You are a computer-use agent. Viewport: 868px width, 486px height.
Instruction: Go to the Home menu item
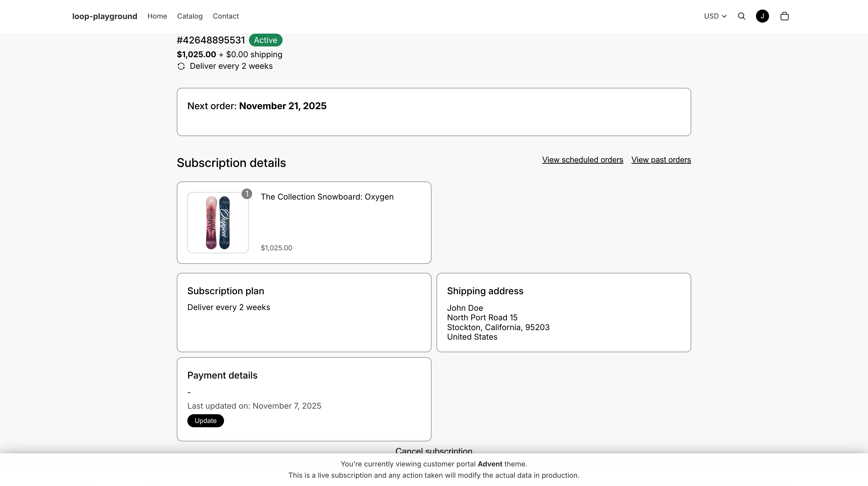click(x=157, y=16)
